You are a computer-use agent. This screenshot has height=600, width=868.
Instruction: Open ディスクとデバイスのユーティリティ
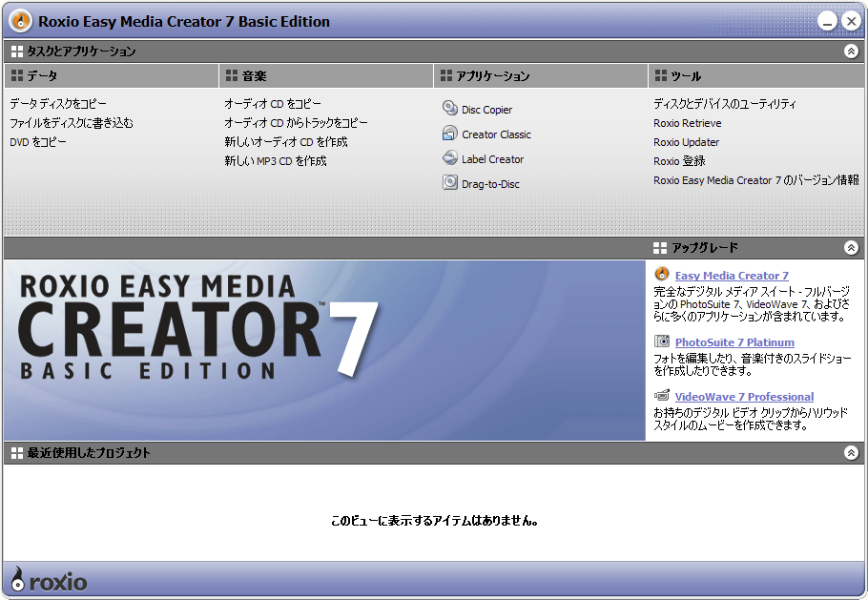point(725,104)
